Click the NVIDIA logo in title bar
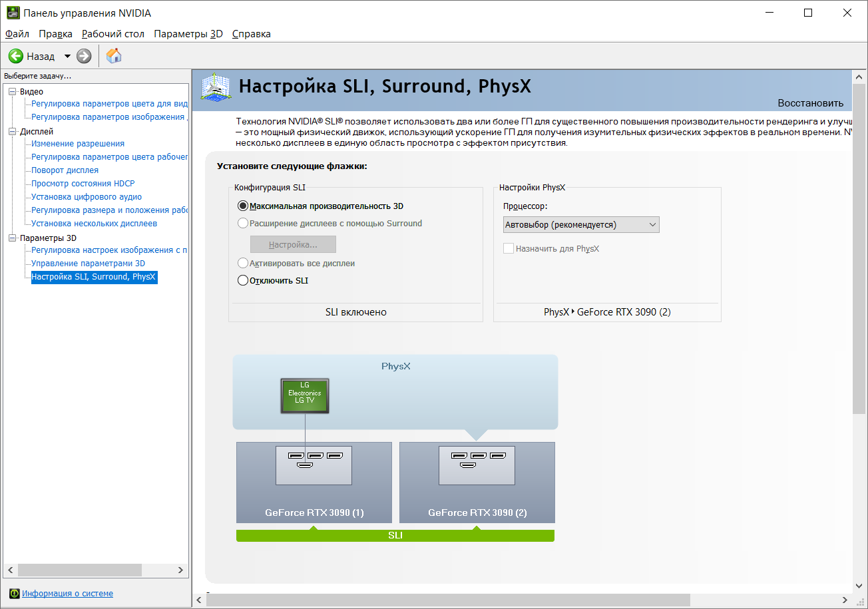Image resolution: width=868 pixels, height=609 pixels. [x=13, y=13]
